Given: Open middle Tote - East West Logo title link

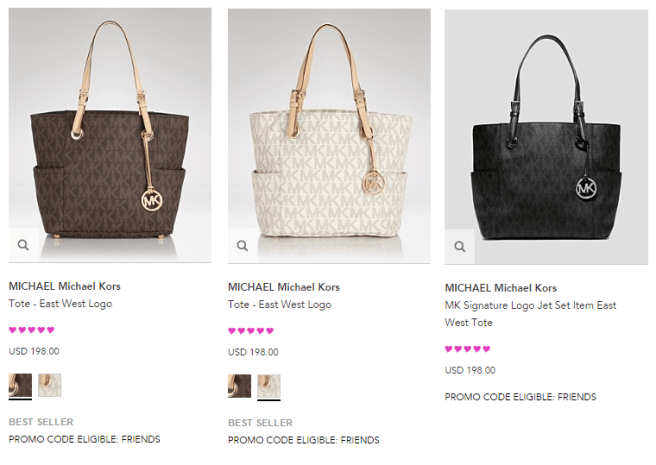Looking at the screenshot, I should (x=279, y=304).
